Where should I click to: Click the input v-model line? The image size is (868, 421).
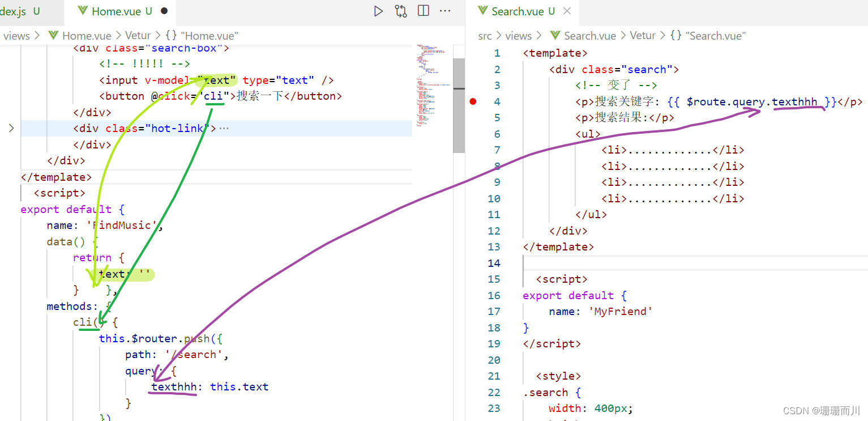tap(216, 80)
